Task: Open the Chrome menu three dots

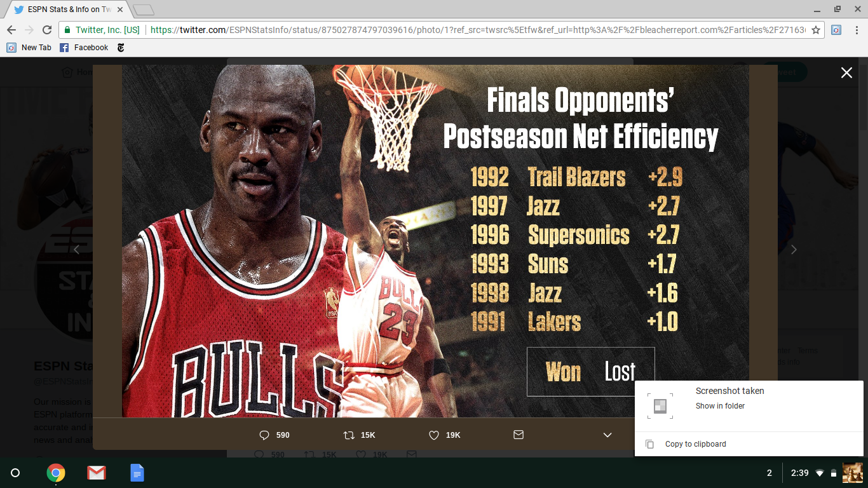Action: click(x=857, y=30)
